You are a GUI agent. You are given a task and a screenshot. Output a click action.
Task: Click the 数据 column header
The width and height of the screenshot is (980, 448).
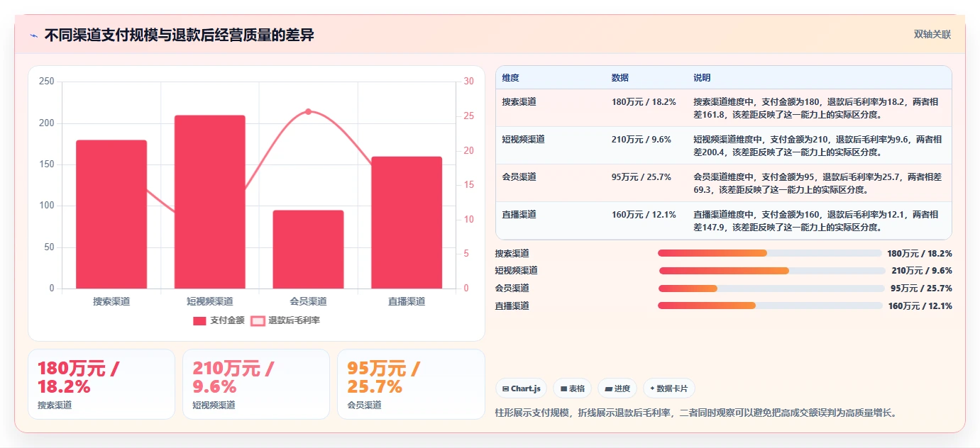620,78
